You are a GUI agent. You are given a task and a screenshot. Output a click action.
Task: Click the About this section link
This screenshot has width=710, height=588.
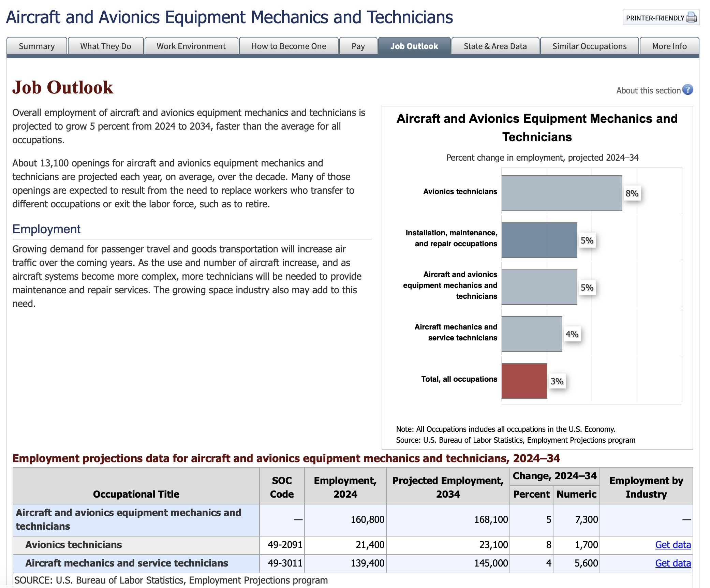pos(648,90)
